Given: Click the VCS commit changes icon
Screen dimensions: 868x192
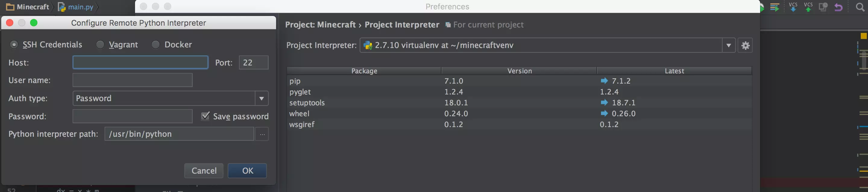Looking at the screenshot, I should (x=808, y=7).
